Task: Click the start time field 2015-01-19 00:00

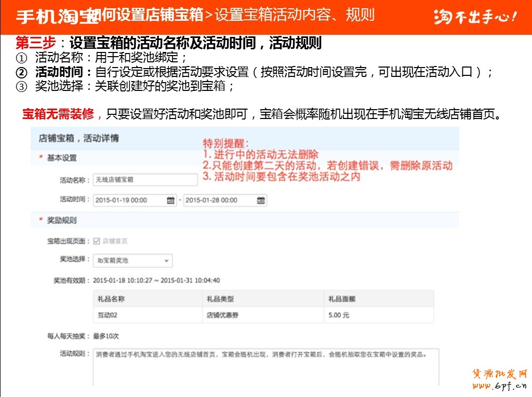Action: coord(130,201)
